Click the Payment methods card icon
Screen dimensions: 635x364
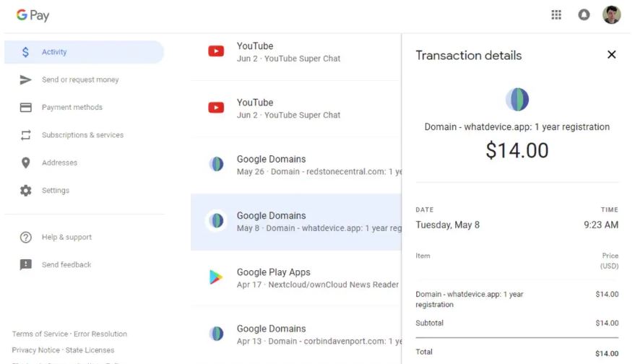coord(25,108)
